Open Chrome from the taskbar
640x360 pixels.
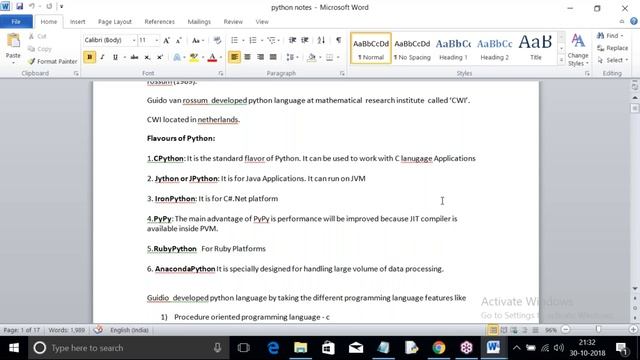coord(439,348)
